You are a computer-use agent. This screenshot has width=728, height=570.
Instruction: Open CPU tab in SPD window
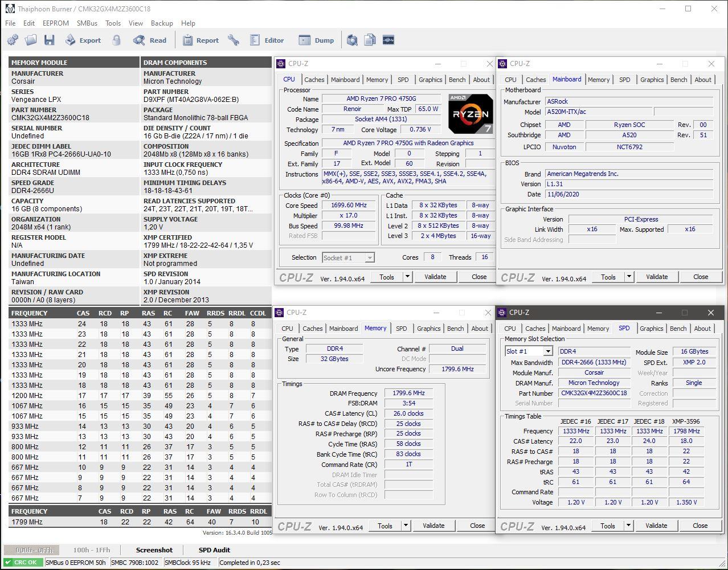tap(510, 329)
